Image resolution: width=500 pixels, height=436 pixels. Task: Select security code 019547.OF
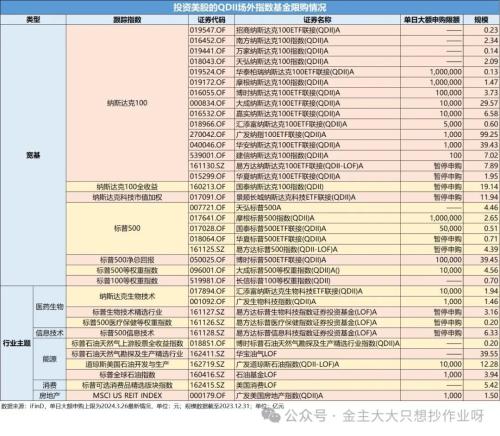208,30
